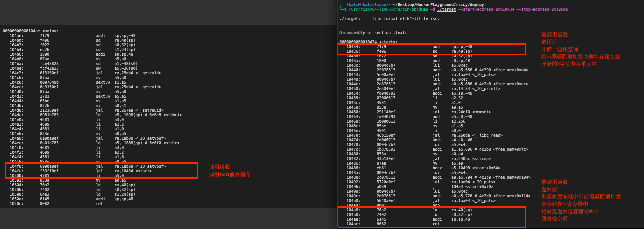Click the <strcmp> call line

coord(471,159)
